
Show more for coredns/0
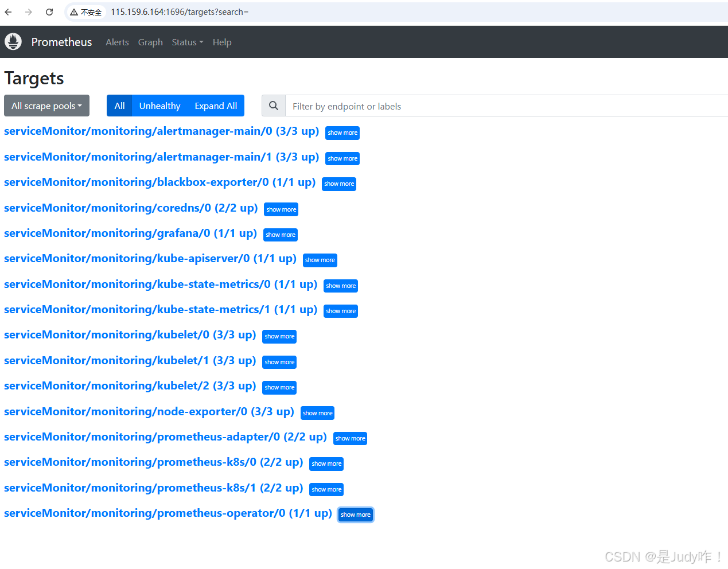(x=281, y=209)
